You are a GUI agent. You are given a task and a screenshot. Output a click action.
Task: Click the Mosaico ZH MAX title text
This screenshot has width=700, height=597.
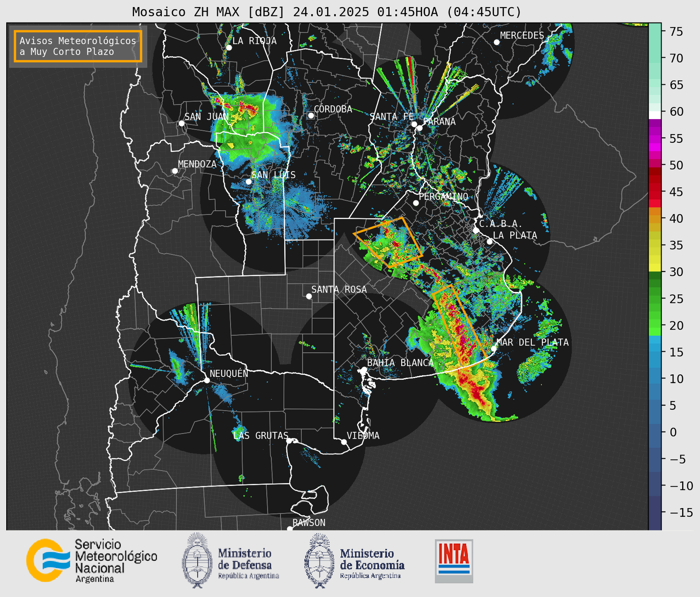pyautogui.click(x=327, y=12)
